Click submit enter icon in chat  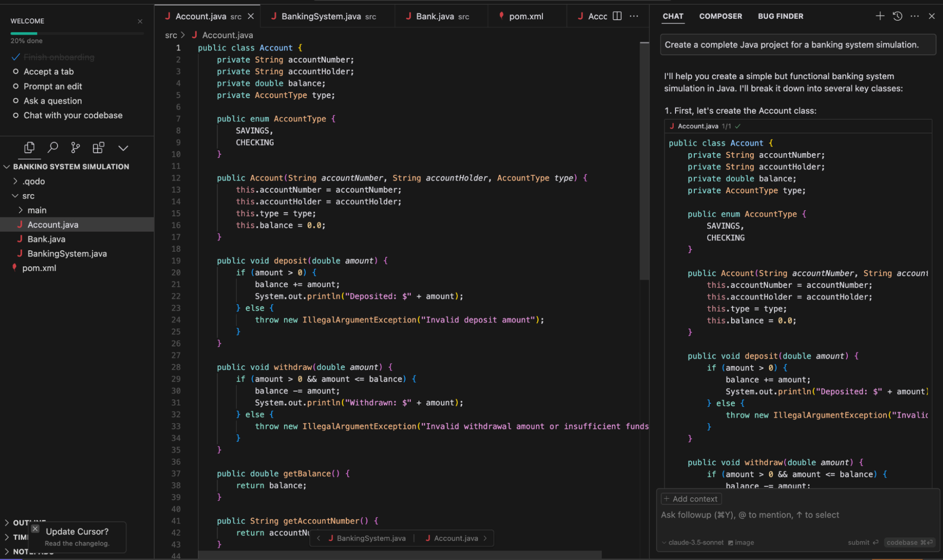click(876, 543)
